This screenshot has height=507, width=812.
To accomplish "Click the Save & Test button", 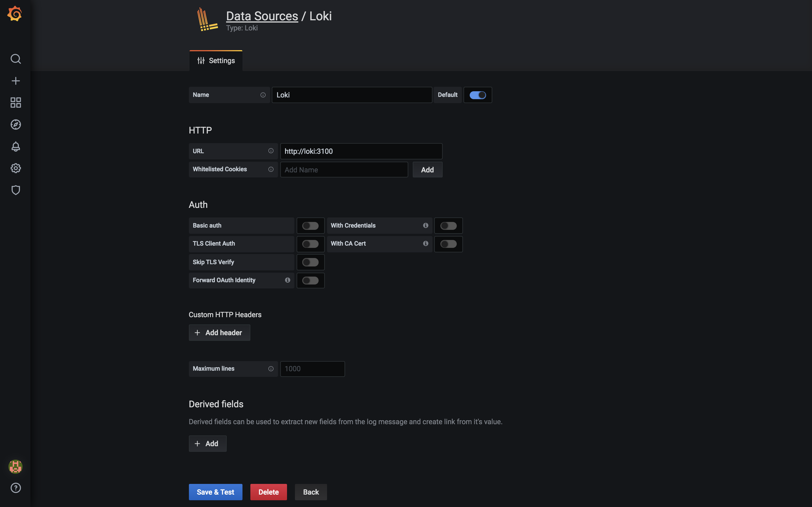I will pos(215,492).
